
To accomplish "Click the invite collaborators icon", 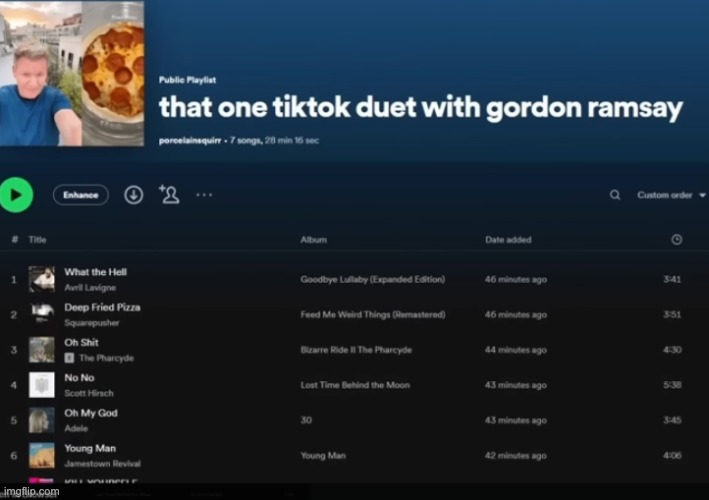I will pyautogui.click(x=169, y=195).
